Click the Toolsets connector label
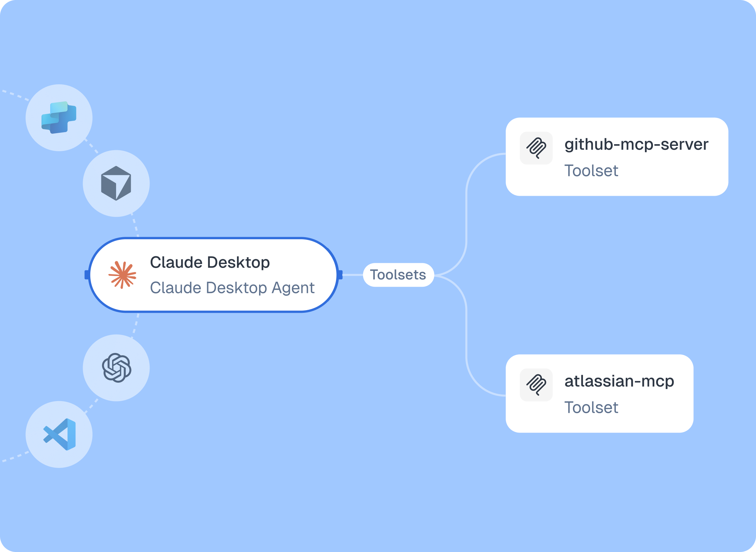 398,275
